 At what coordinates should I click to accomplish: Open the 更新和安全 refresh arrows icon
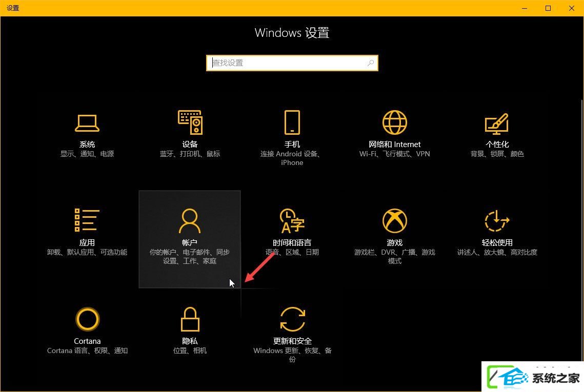tap(292, 319)
